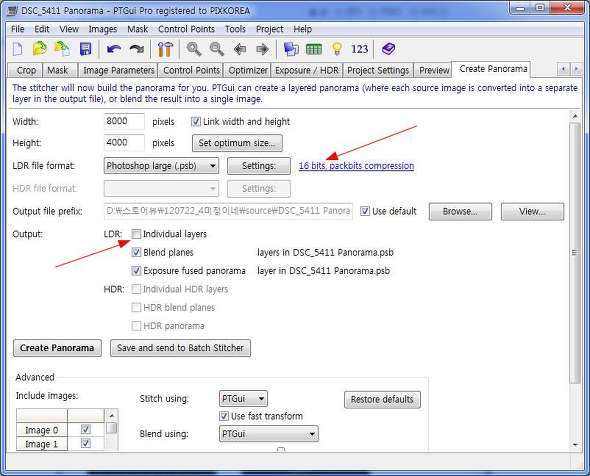Click the Height input field
This screenshot has width=590, height=476.
click(x=124, y=143)
